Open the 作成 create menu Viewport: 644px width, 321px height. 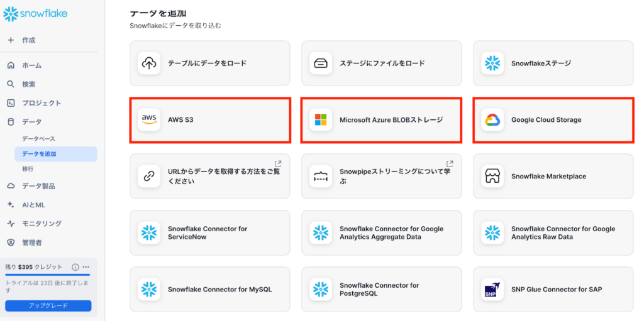pos(28,40)
